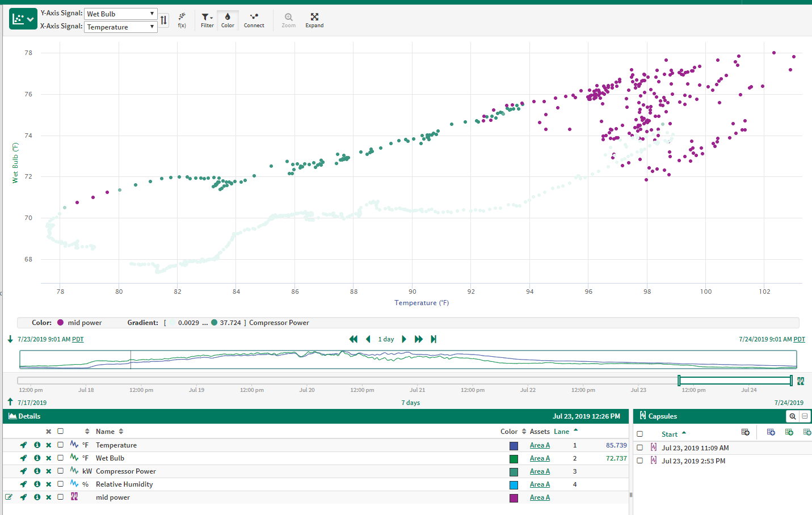This screenshot has width=812, height=515.
Task: Open the f(x) function tool
Action: pyautogui.click(x=182, y=20)
